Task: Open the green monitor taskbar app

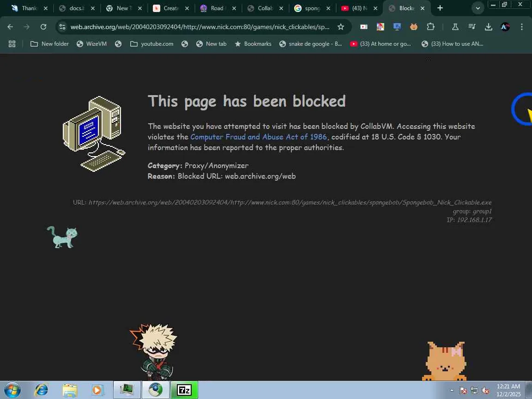Action: click(x=127, y=390)
